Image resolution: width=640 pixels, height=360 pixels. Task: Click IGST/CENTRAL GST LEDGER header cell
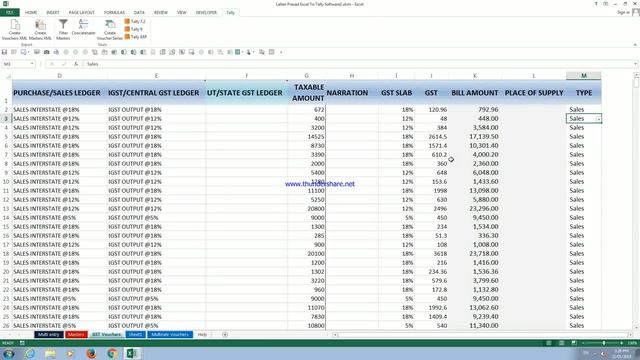[x=156, y=93]
